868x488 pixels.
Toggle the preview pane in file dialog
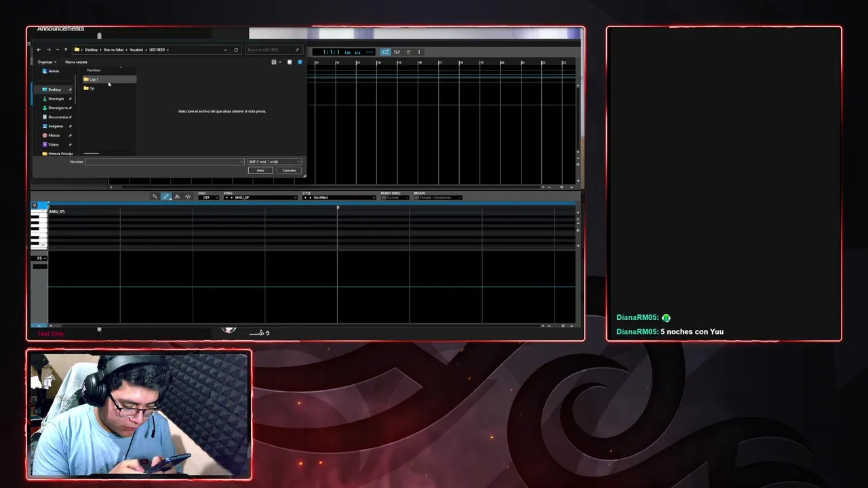click(x=290, y=62)
